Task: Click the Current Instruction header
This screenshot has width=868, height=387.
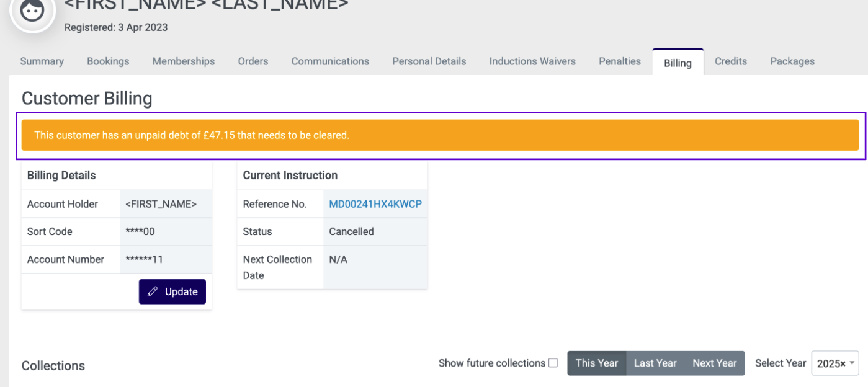Action: click(x=290, y=176)
